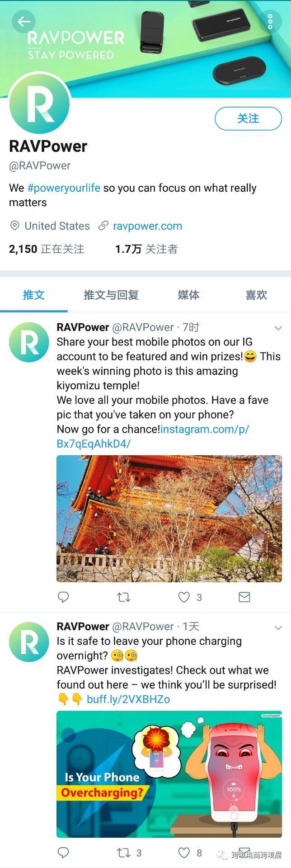Screen dimensions: 291x868
Task: Like the kiyomizu temple tweet
Action: [184, 597]
